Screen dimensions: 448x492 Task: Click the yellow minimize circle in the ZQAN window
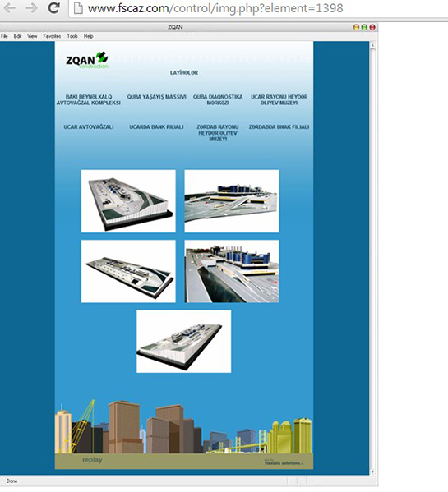[x=356, y=27]
